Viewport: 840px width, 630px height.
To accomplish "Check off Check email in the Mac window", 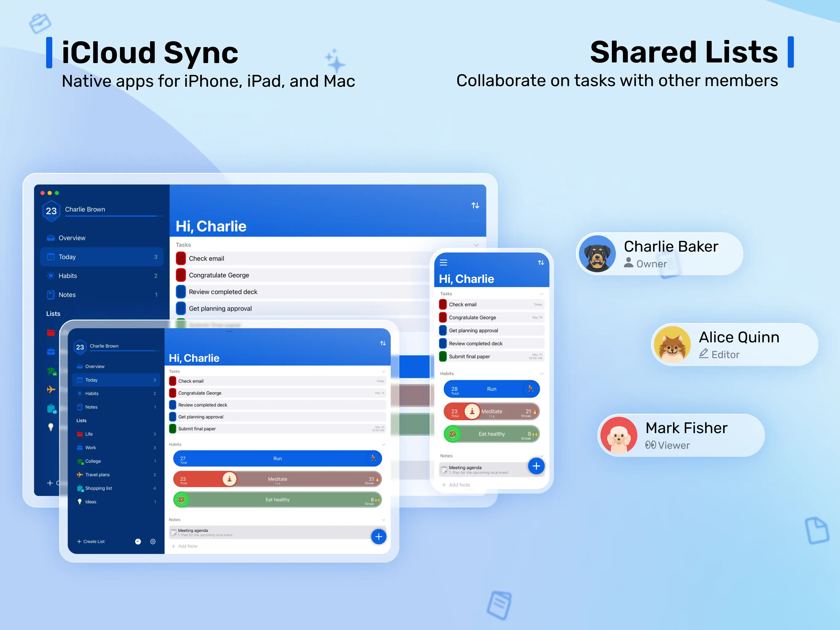I will tap(181, 258).
